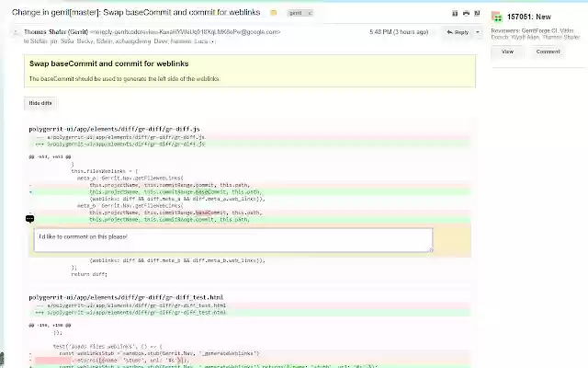The image size is (588, 368).
Task: Click the 'return diff;' code line
Action: click(x=89, y=274)
